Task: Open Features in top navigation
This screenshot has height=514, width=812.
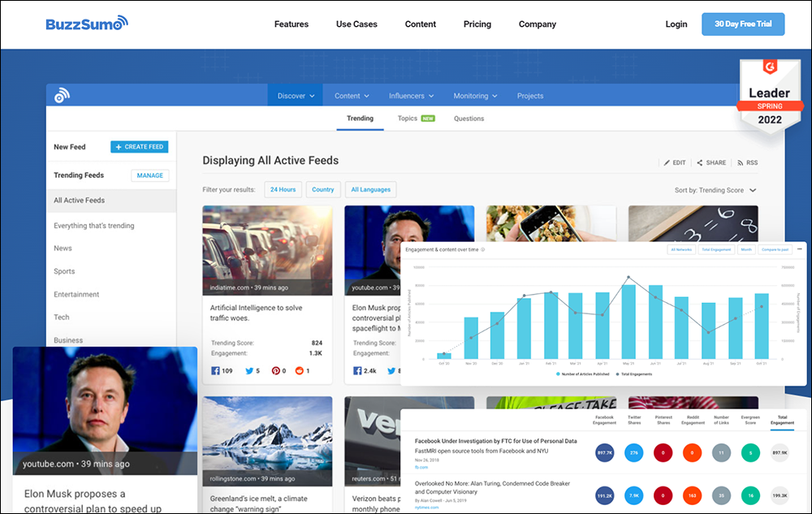Action: click(x=291, y=24)
